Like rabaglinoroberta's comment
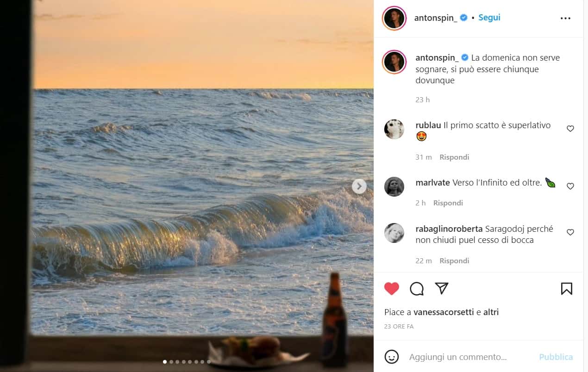 (570, 232)
